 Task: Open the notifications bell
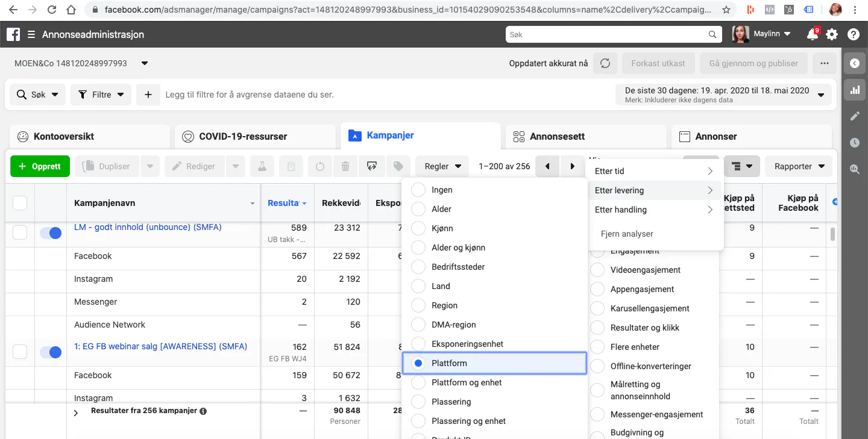(812, 34)
